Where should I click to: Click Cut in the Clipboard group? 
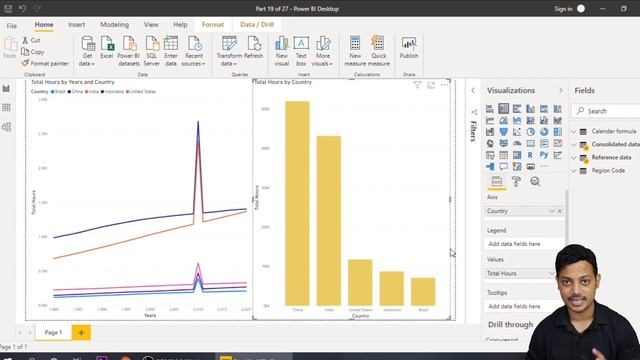click(31, 40)
